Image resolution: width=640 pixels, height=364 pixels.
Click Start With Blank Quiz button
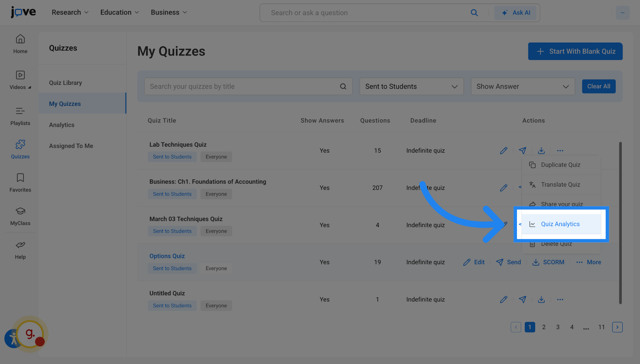click(575, 51)
